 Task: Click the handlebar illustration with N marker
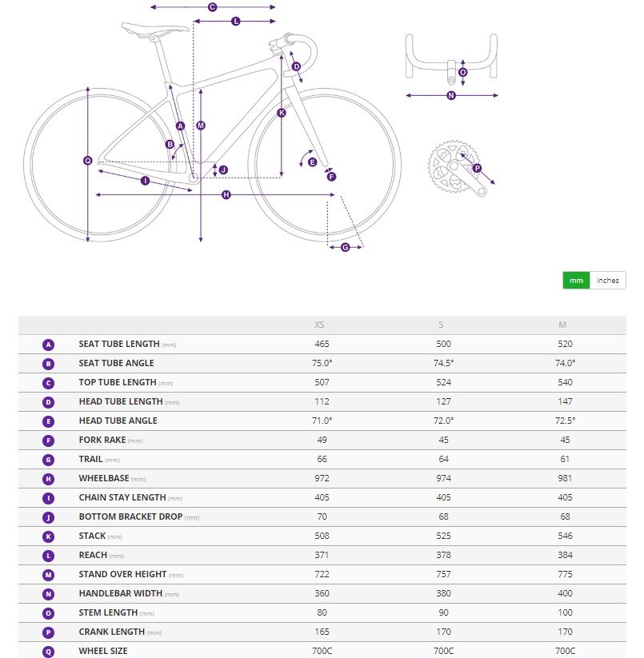452,66
